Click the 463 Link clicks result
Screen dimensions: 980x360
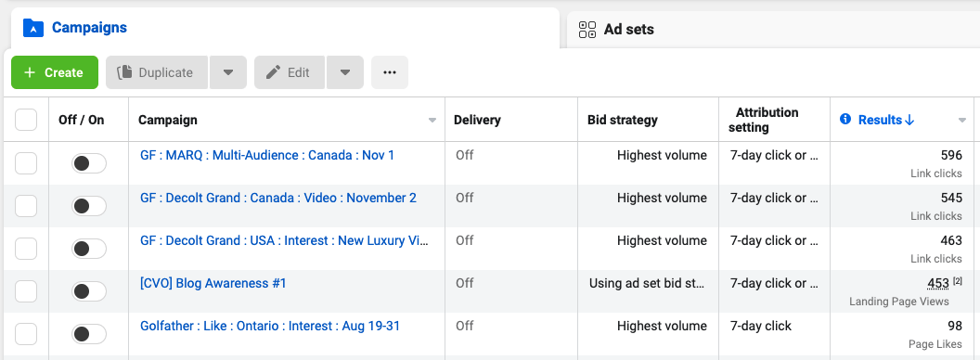pyautogui.click(x=951, y=240)
